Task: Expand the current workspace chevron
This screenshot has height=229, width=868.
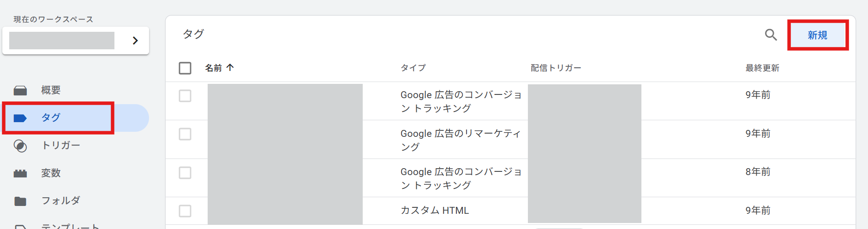Action: (135, 41)
